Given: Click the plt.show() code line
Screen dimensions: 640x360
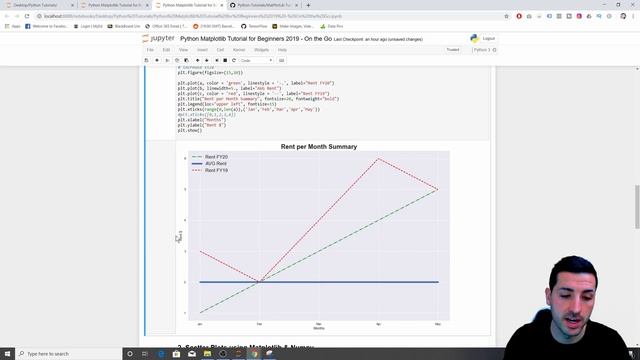Looking at the screenshot, I should (x=190, y=131).
